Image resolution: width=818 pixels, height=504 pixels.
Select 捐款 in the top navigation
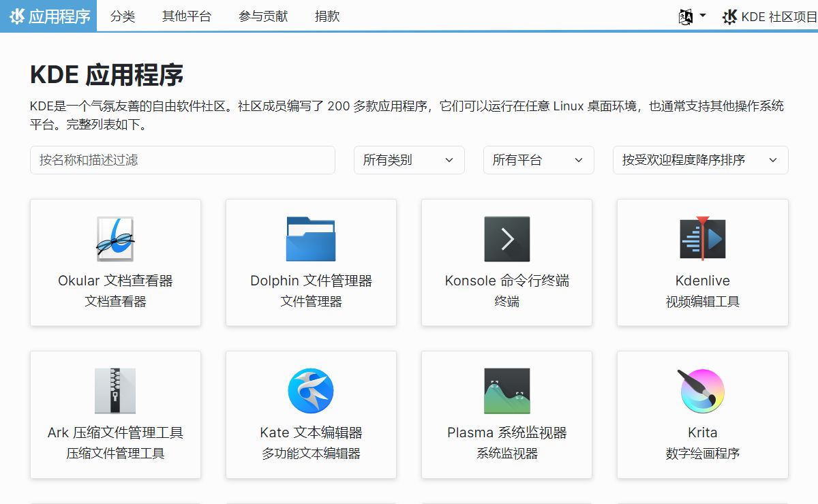tap(327, 16)
